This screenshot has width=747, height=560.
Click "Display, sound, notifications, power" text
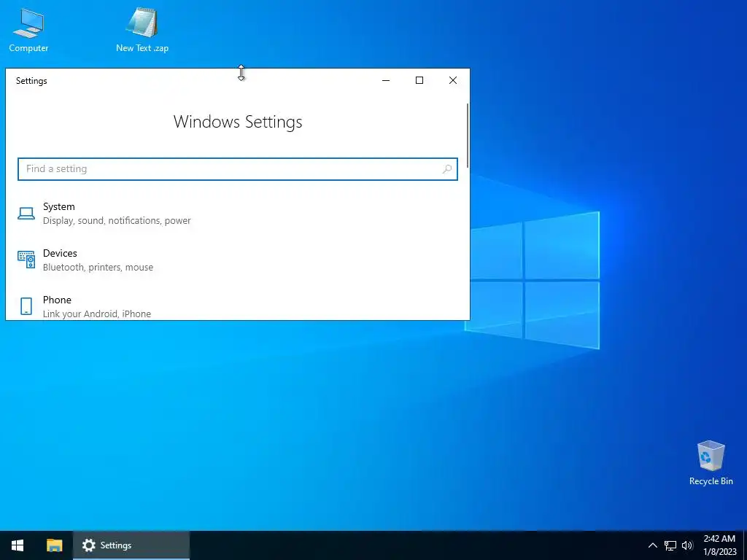[x=117, y=220]
